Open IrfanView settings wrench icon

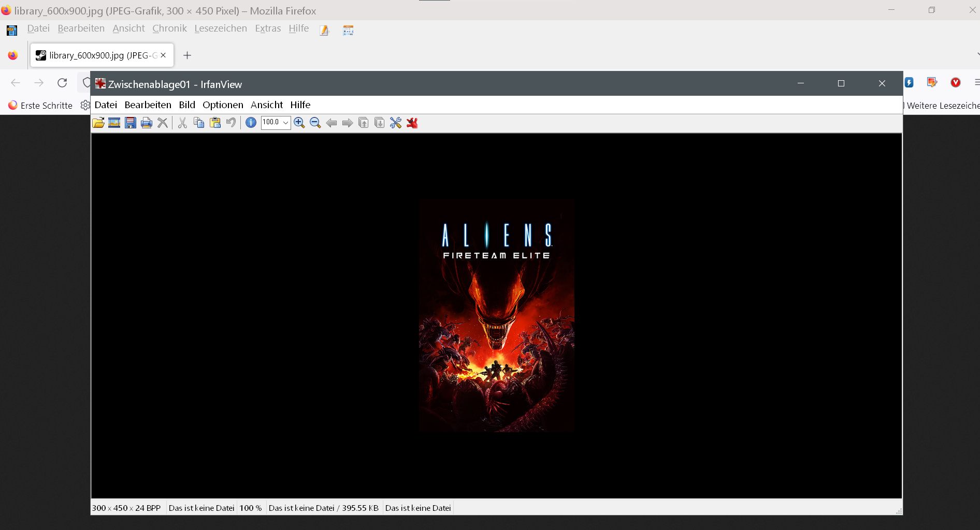point(396,123)
